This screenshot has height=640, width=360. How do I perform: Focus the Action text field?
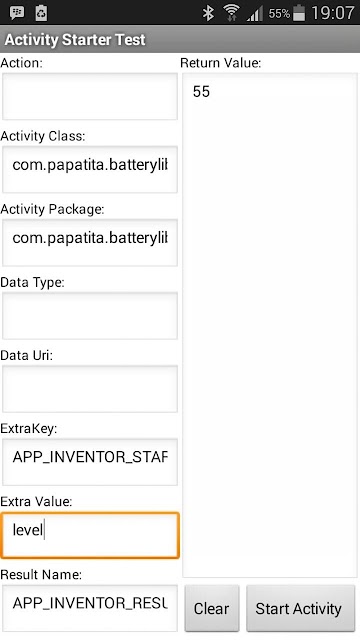(90, 96)
